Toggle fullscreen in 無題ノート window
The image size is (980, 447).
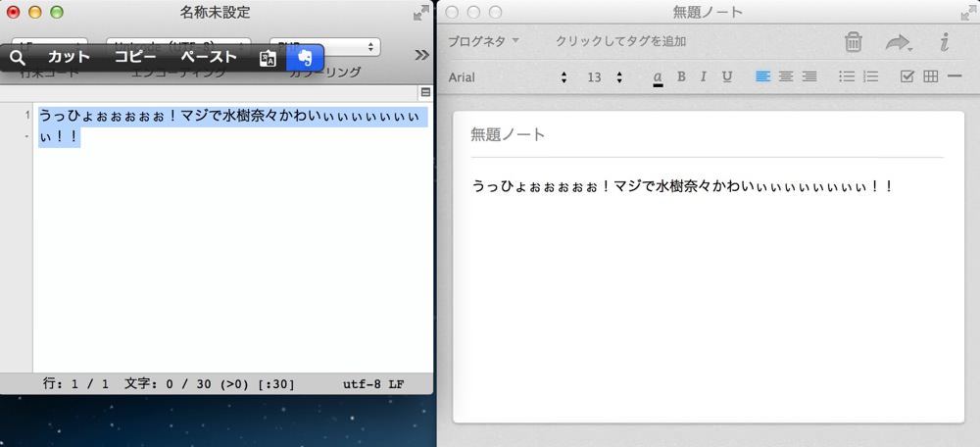coord(969,13)
